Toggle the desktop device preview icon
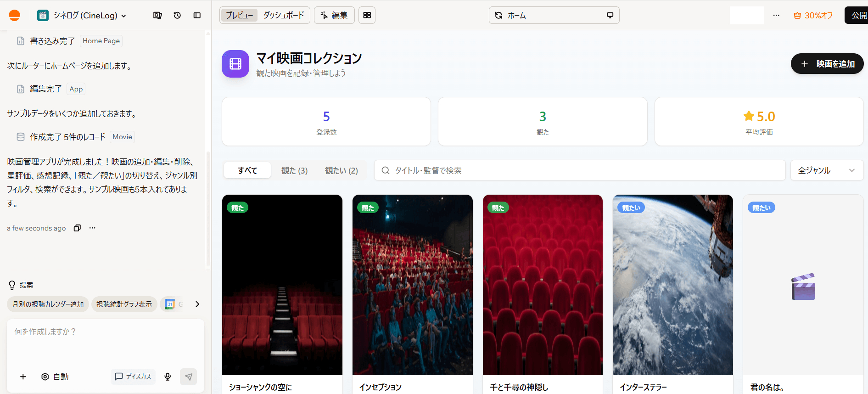The width and height of the screenshot is (868, 394). click(610, 15)
